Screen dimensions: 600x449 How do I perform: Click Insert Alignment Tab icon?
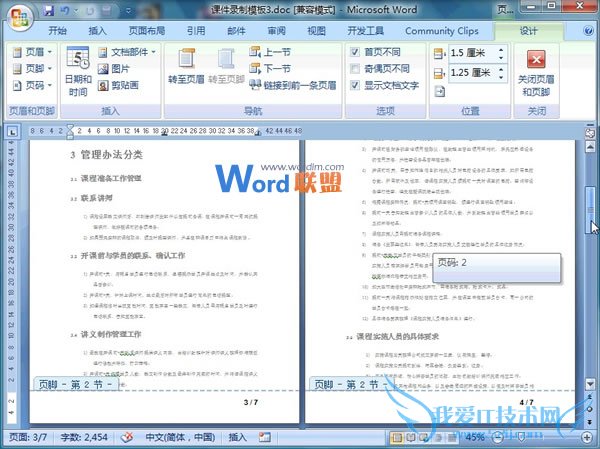point(440,91)
